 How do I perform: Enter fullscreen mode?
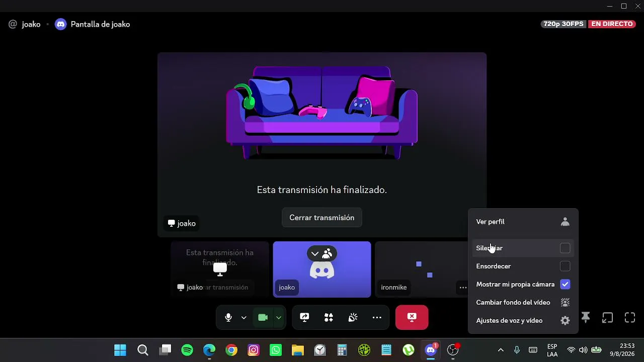click(630, 317)
